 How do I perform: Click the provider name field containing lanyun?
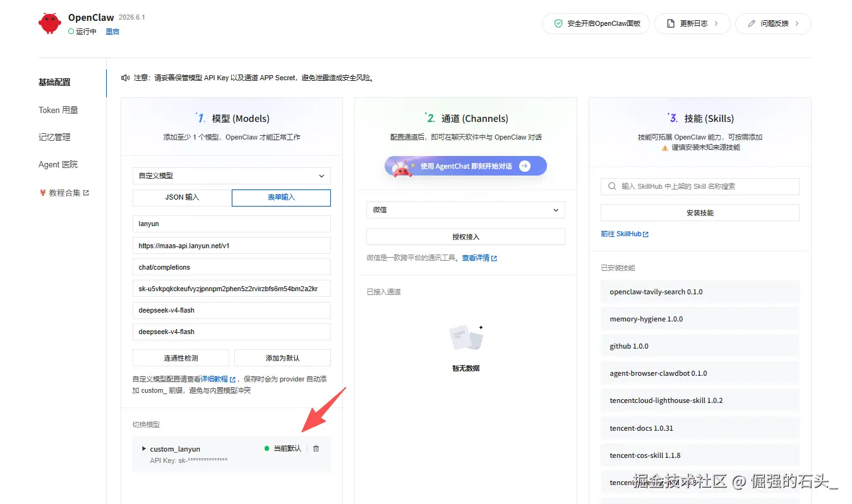[x=232, y=224]
